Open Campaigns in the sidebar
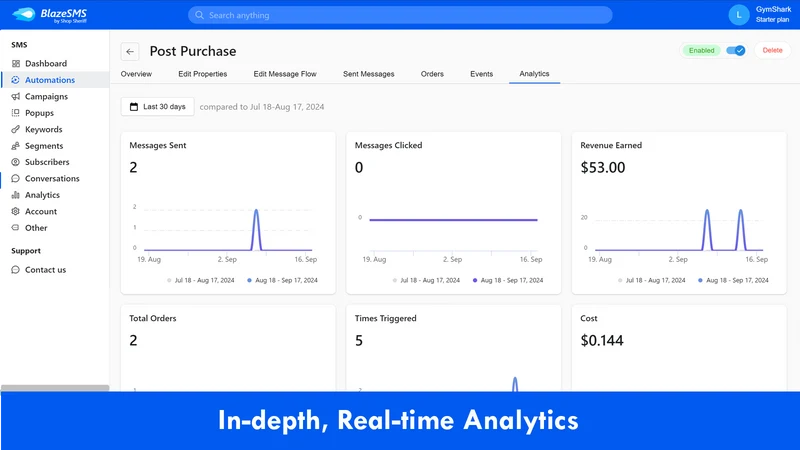Screen dimensions: 800x450 click(46, 96)
